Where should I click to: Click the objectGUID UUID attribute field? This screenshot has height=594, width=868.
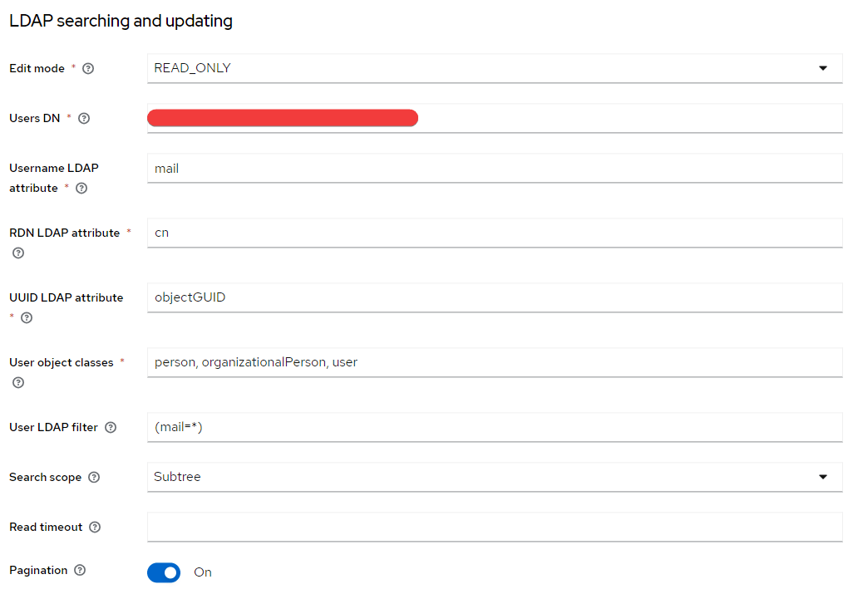(x=495, y=297)
